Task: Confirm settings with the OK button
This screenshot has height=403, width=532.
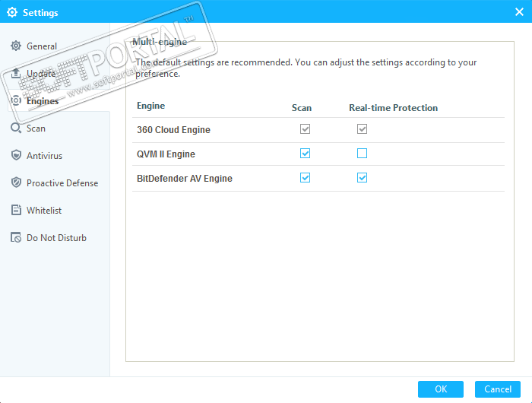Action: pyautogui.click(x=440, y=389)
